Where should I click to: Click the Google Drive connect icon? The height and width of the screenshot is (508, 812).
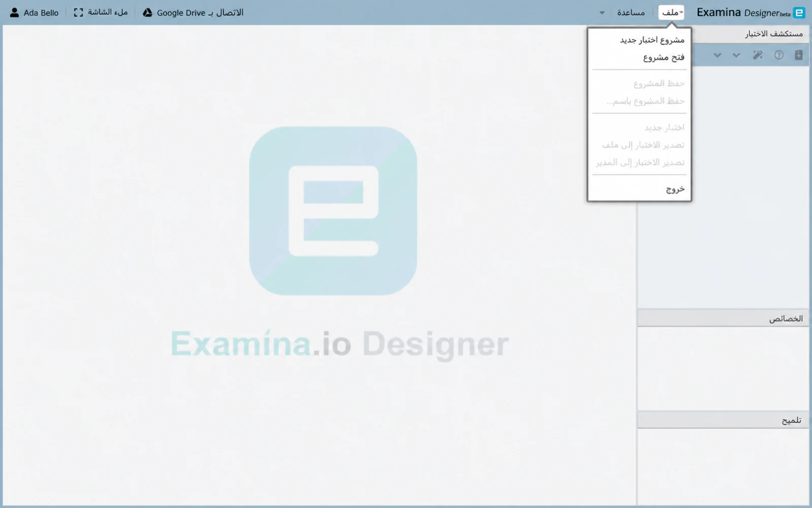147,13
